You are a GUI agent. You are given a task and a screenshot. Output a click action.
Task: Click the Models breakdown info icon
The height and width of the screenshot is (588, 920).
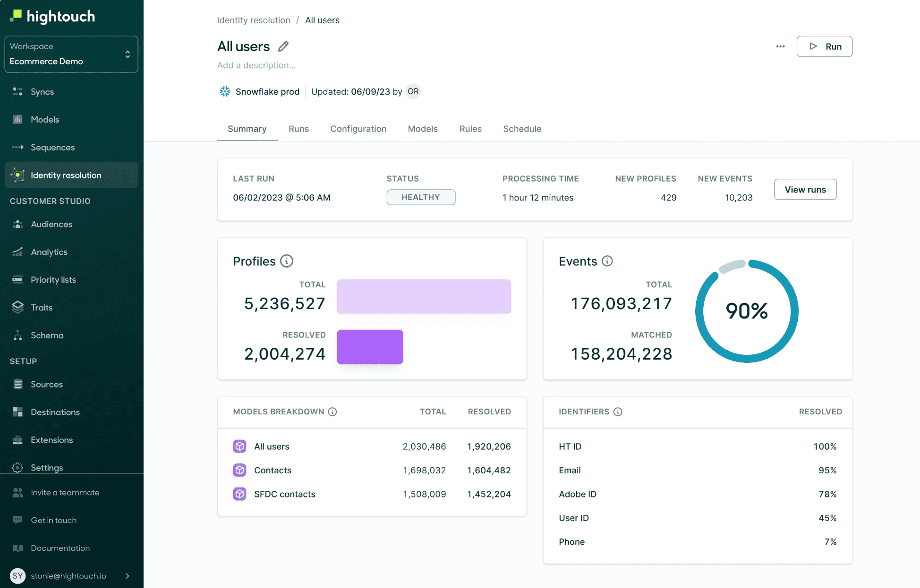click(x=332, y=412)
